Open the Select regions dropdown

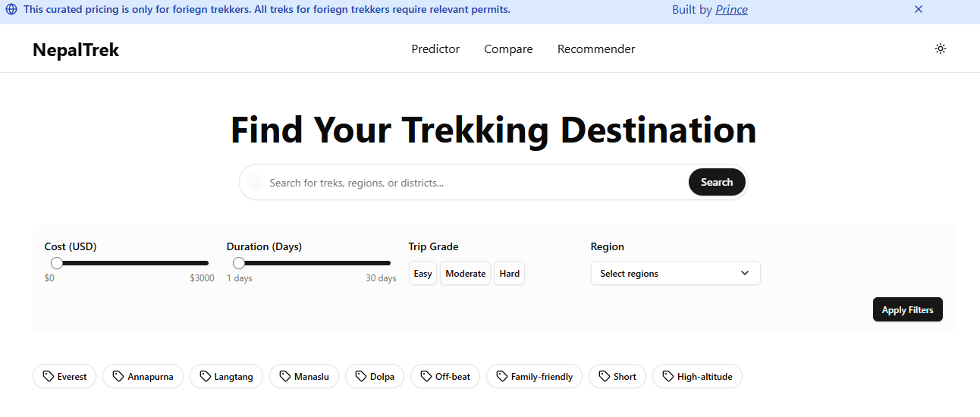(675, 274)
